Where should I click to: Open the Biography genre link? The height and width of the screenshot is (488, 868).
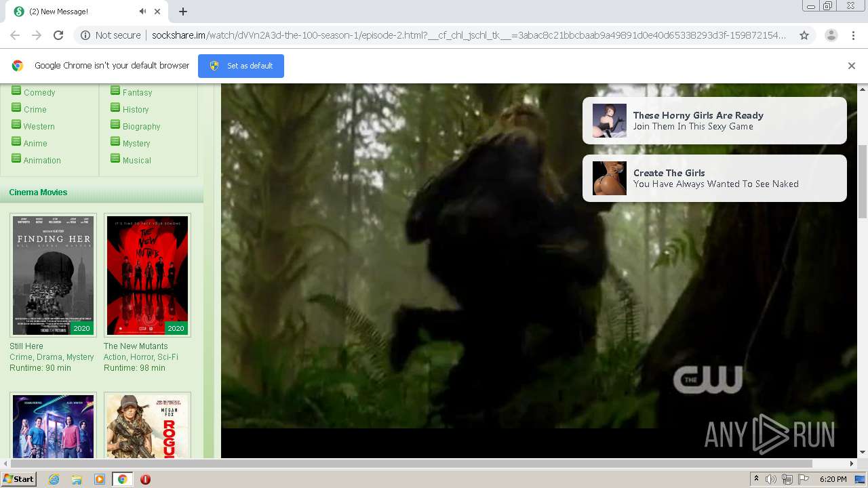(141, 127)
